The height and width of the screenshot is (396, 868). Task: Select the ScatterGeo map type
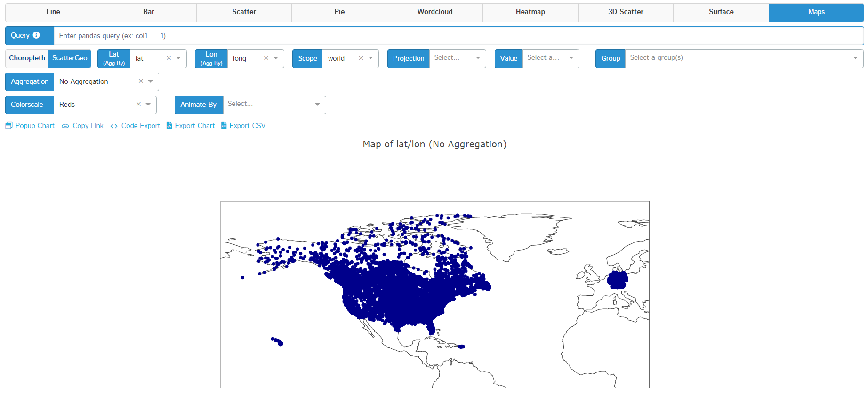(x=70, y=58)
